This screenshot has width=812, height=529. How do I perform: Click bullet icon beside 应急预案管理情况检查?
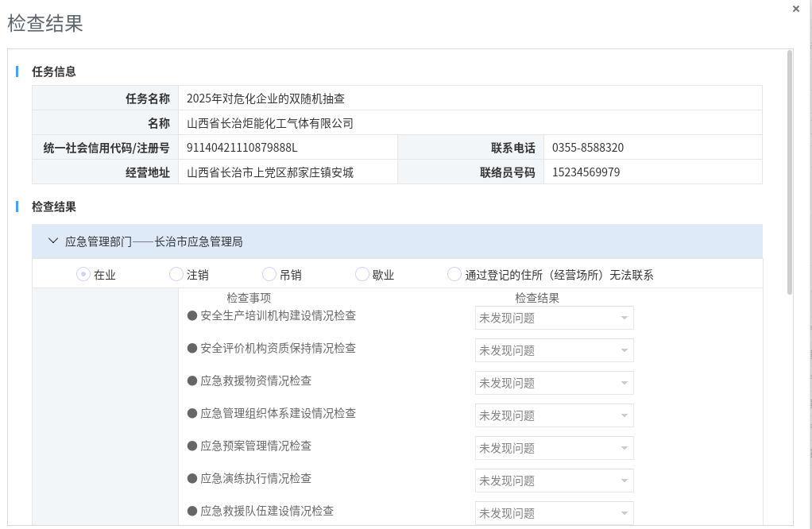pyautogui.click(x=191, y=446)
